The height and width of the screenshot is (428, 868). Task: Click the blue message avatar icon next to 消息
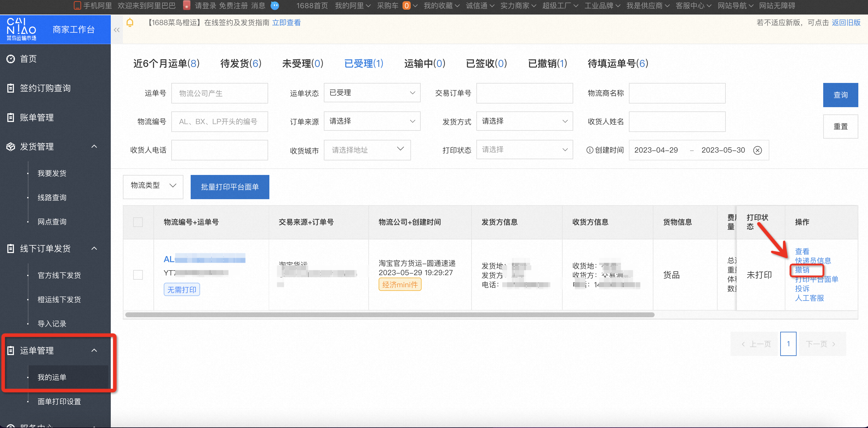point(275,5)
